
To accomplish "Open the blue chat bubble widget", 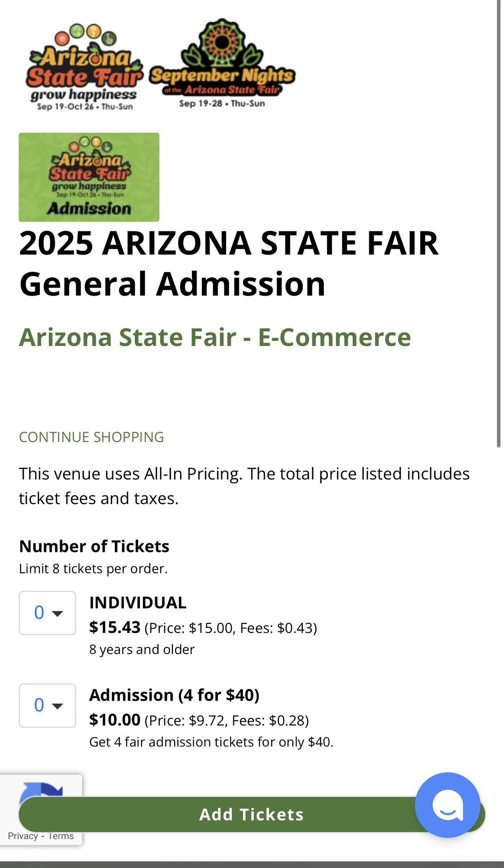I will pos(447,805).
